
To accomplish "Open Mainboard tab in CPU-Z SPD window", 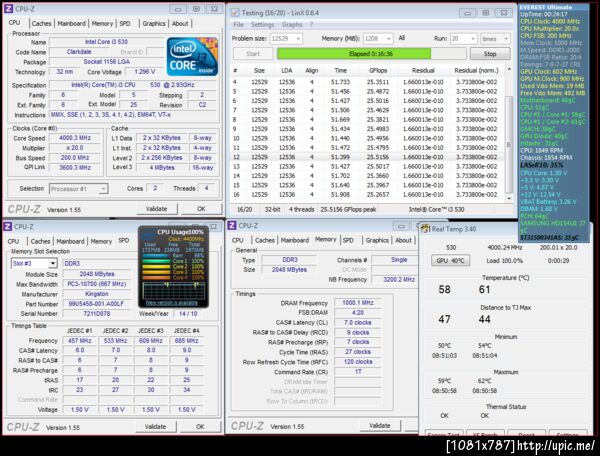I will [x=70, y=241].
